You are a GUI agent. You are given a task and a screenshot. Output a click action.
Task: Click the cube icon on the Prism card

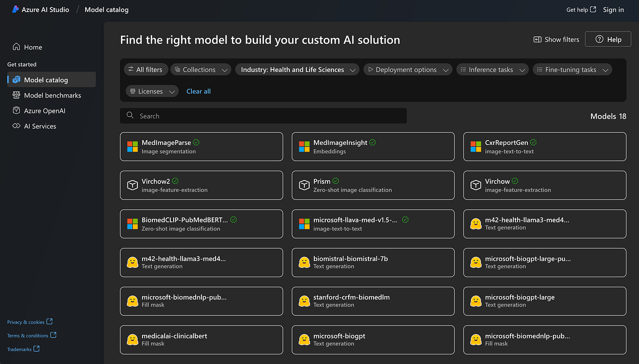pos(304,185)
